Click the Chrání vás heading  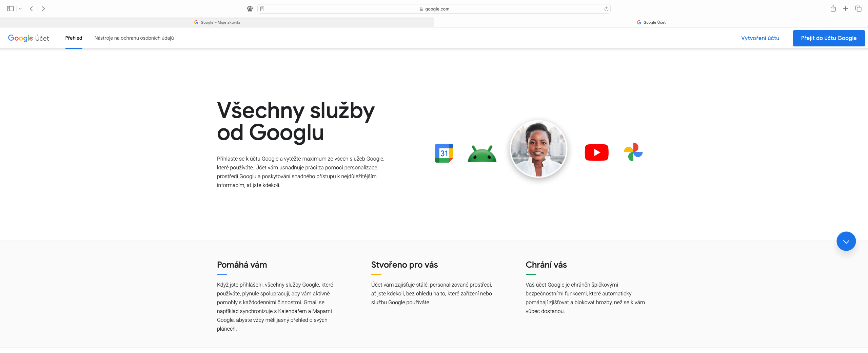(546, 265)
